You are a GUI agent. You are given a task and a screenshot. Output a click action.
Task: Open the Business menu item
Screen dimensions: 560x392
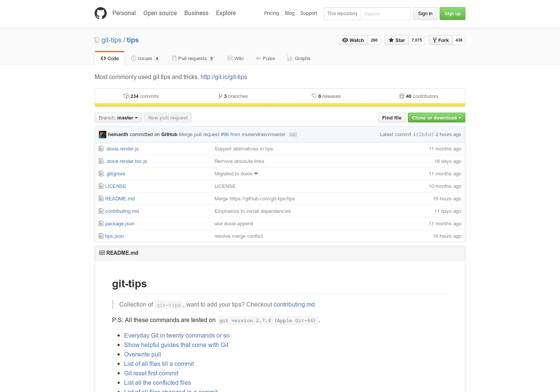tap(196, 13)
